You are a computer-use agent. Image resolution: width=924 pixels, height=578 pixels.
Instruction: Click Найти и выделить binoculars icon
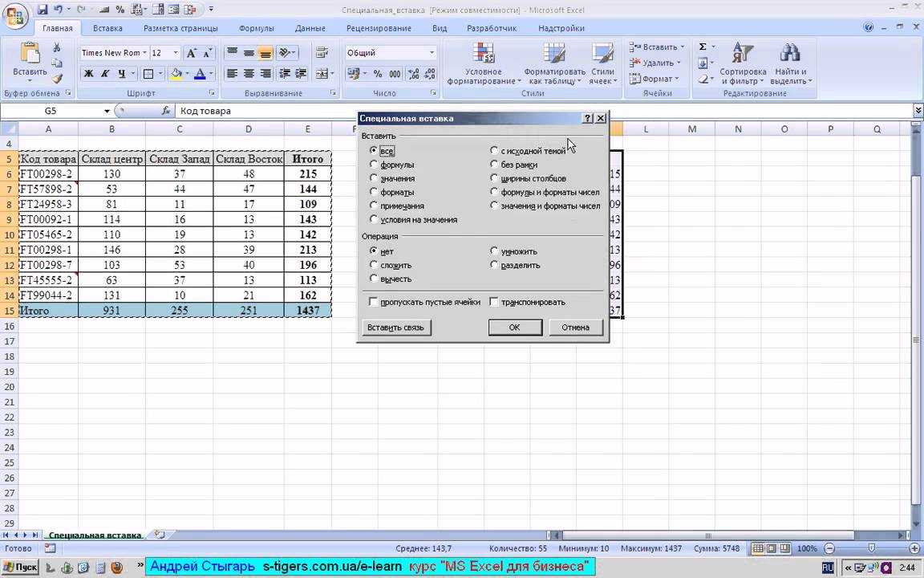[790, 53]
